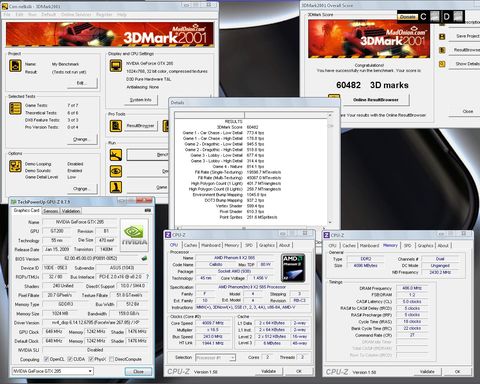Toggle the CUDA checkbox in GPU-Z
This screenshot has width=480, height=384.
click(70, 359)
